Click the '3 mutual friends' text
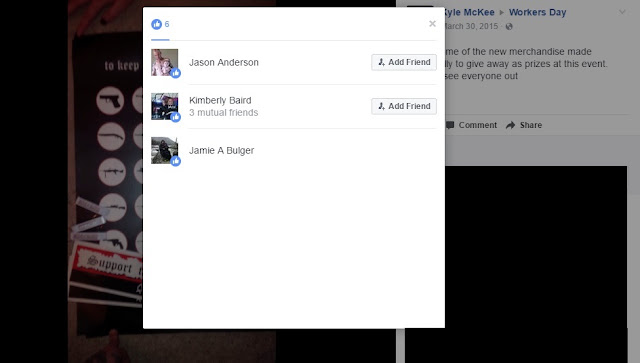640x363 pixels. (x=224, y=113)
